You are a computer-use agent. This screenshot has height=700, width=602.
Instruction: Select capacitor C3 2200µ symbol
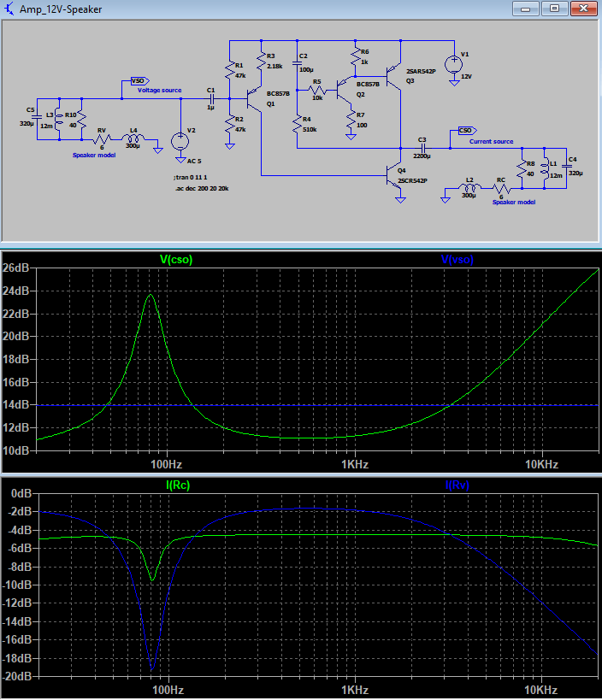pos(422,148)
